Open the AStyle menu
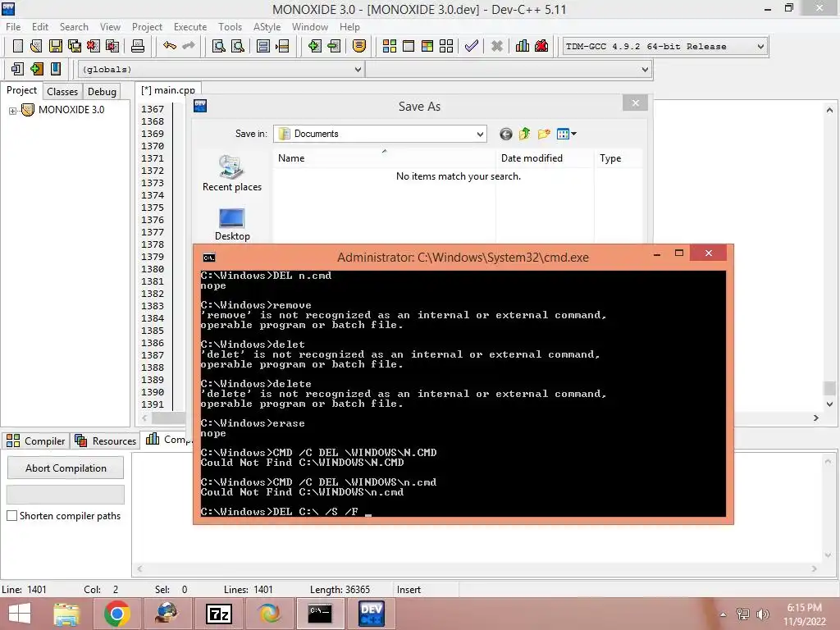The image size is (840, 630). [x=267, y=27]
